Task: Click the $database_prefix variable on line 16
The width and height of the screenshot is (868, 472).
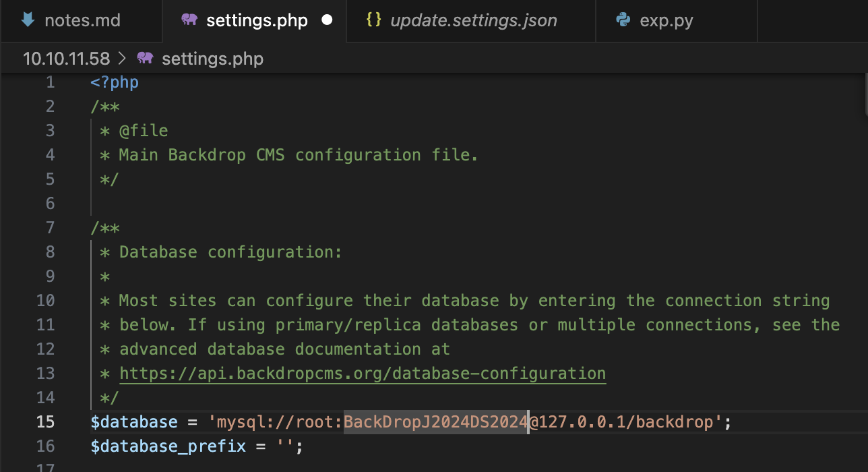Action: tap(168, 446)
